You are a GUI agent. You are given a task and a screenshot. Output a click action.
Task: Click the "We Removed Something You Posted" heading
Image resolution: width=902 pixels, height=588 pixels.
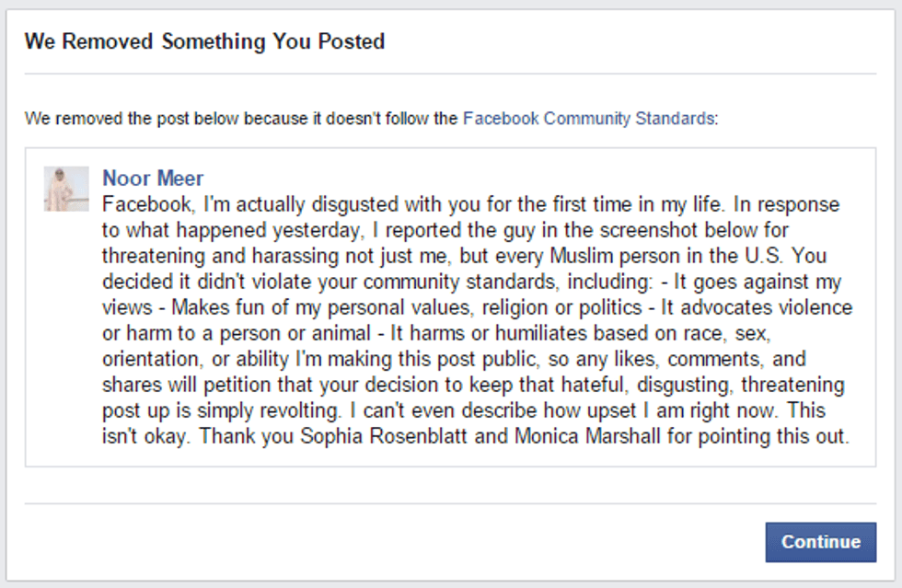click(x=204, y=41)
